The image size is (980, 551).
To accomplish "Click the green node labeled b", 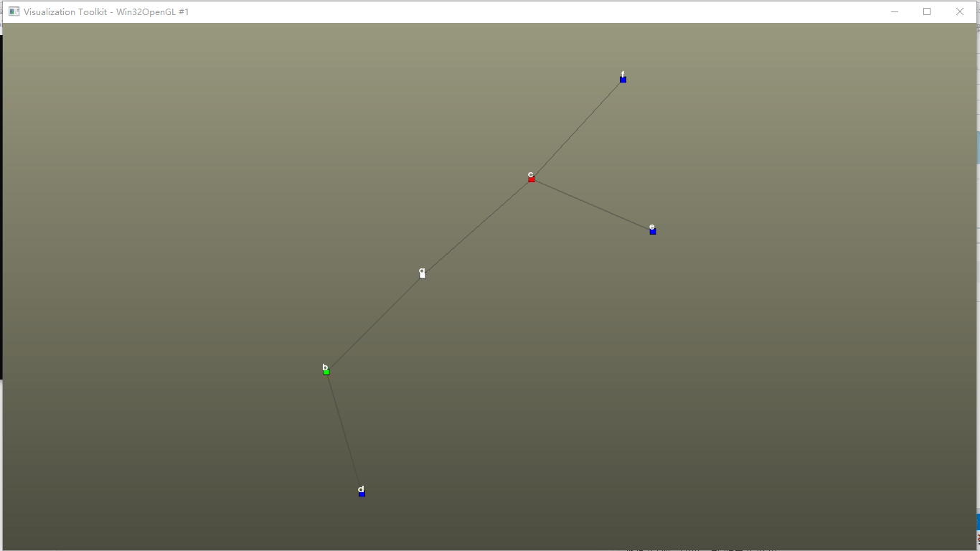I will coord(326,372).
